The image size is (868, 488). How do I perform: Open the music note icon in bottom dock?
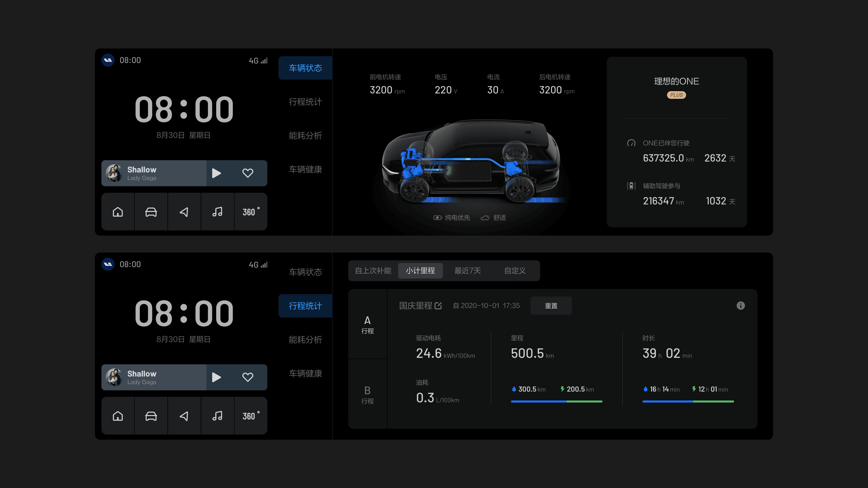click(217, 416)
